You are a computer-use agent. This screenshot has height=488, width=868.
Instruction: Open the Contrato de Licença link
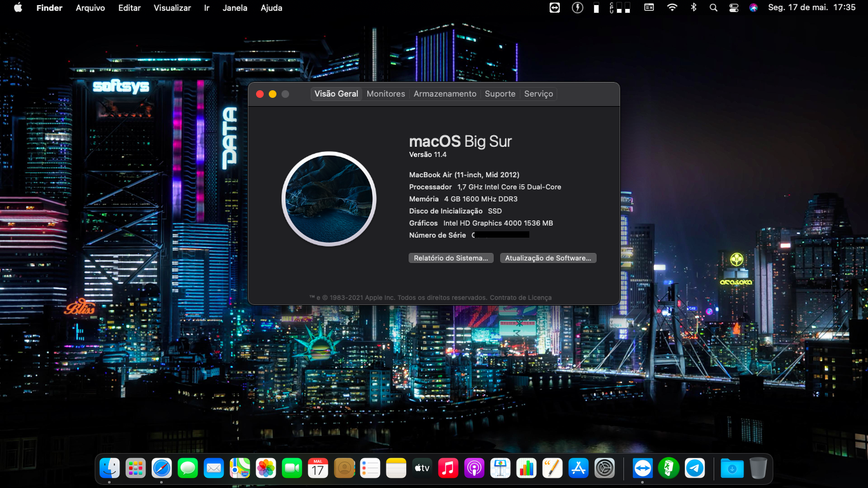pos(520,297)
